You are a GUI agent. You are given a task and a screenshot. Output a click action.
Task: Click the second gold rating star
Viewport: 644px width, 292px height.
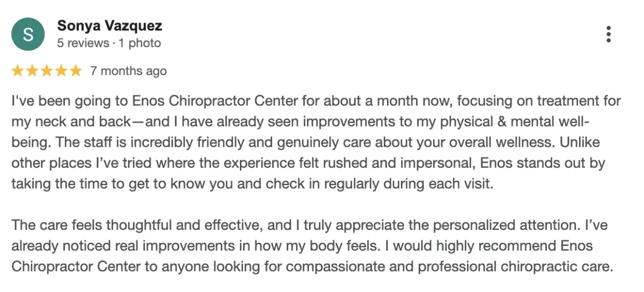click(32, 71)
